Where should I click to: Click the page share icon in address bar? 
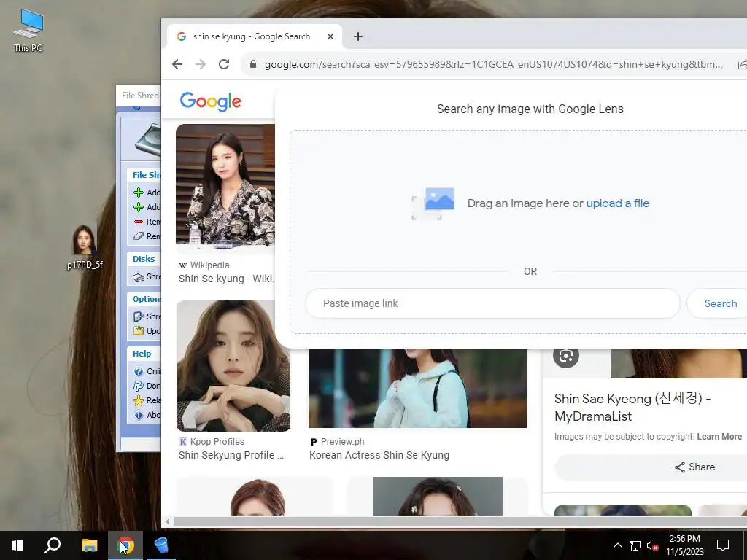point(742,64)
